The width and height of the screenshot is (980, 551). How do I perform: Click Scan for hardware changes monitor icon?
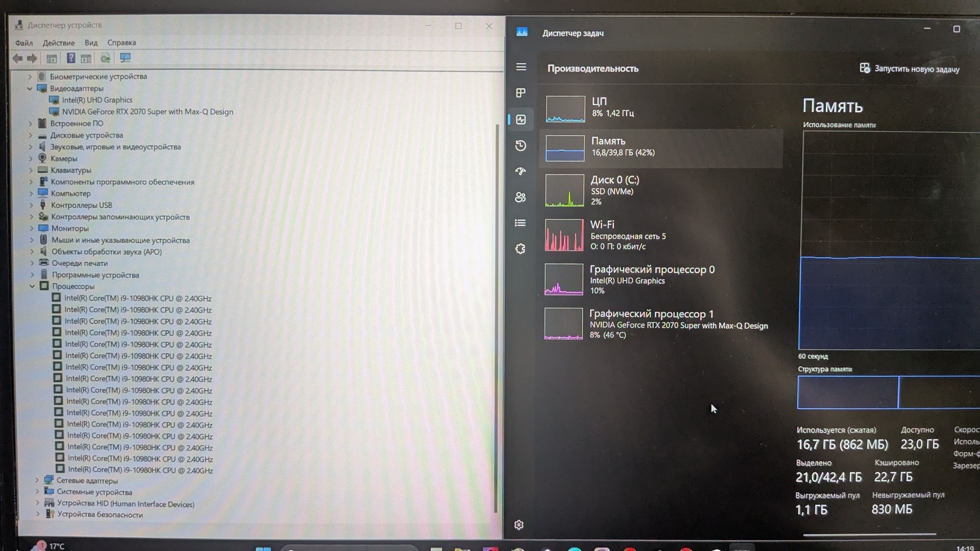[125, 58]
